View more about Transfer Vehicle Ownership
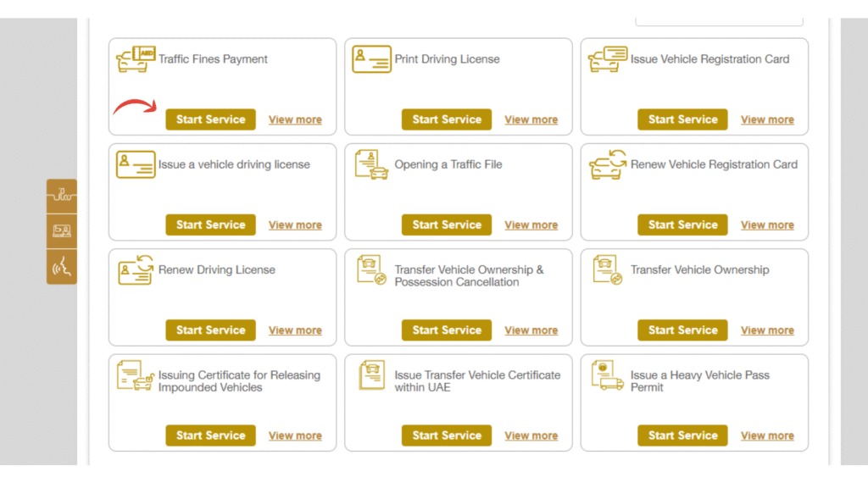The image size is (868, 488). click(767, 330)
